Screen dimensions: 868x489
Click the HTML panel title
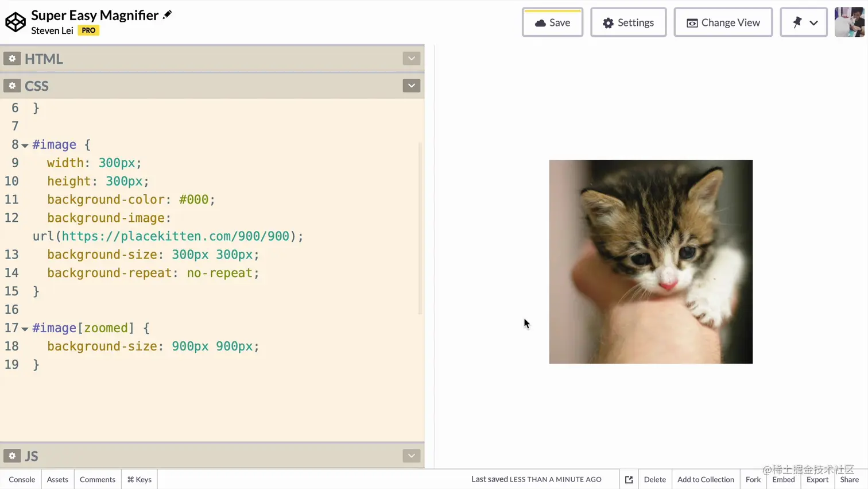tap(44, 59)
